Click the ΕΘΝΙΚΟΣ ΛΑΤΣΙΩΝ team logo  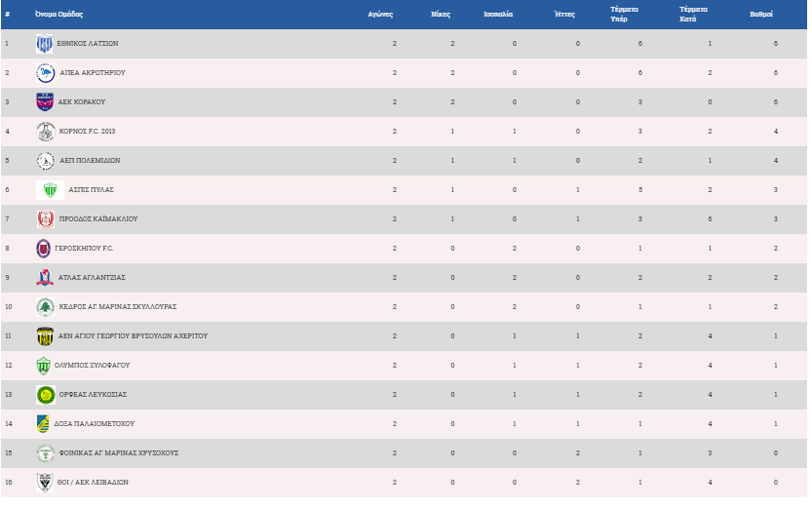pyautogui.click(x=44, y=44)
